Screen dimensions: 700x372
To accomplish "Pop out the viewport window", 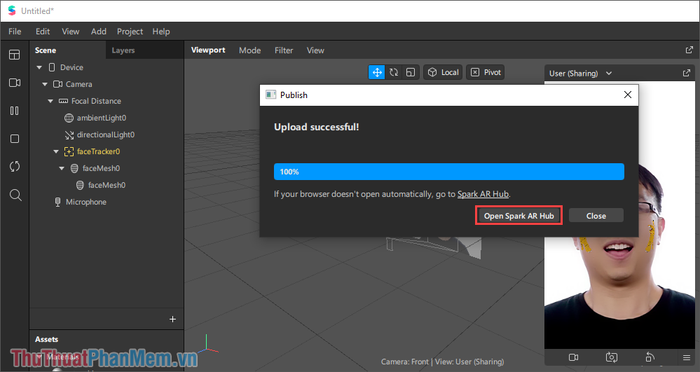I will click(689, 50).
